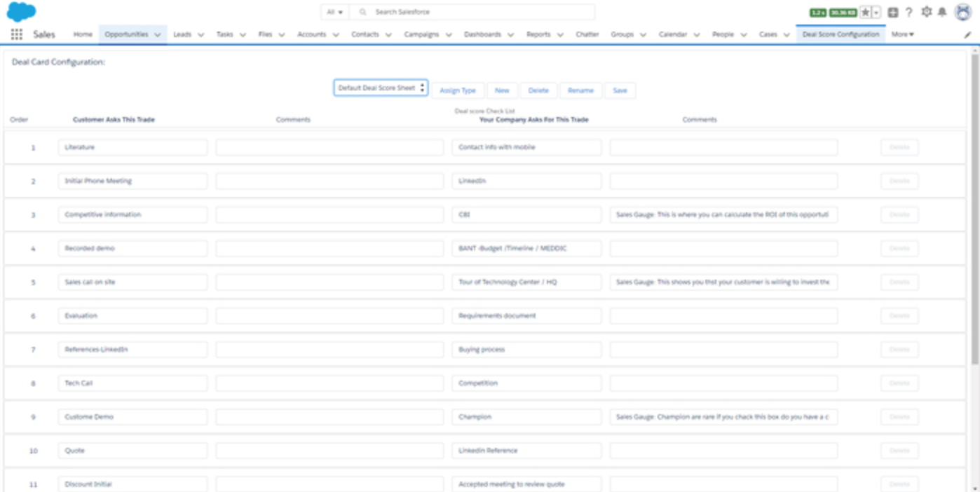This screenshot has height=492, width=980.
Task: Click the Accepted meeting to review quote field
Action: (526, 484)
